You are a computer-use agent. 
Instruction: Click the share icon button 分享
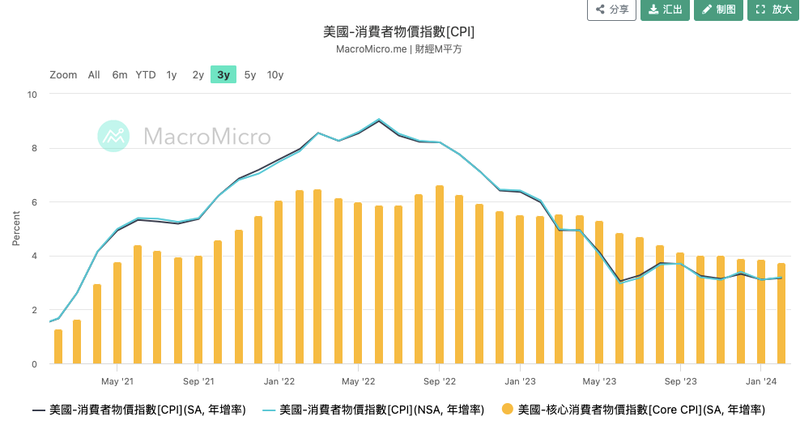(612, 9)
